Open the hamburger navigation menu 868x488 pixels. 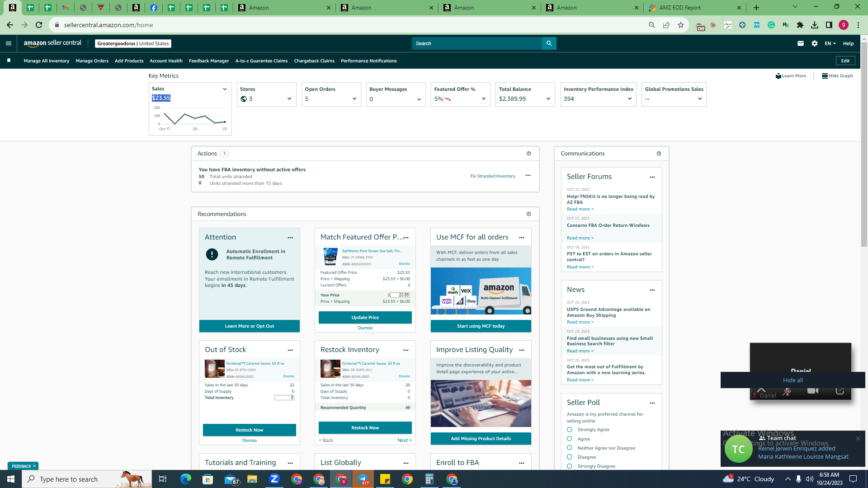(x=9, y=43)
